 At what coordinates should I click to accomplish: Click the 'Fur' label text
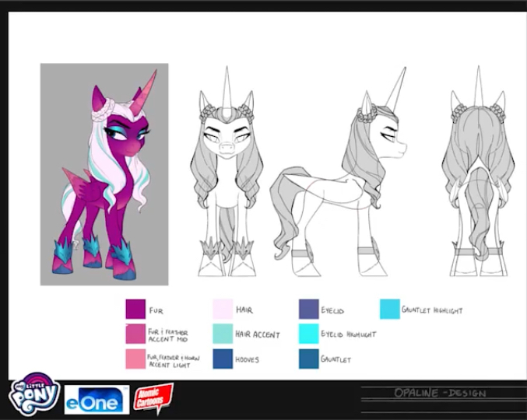point(156,310)
